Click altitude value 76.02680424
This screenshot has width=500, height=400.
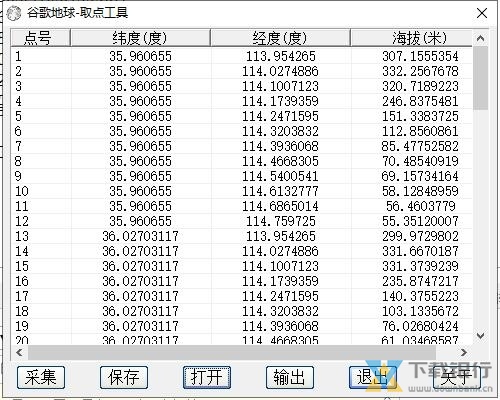pyautogui.click(x=420, y=326)
